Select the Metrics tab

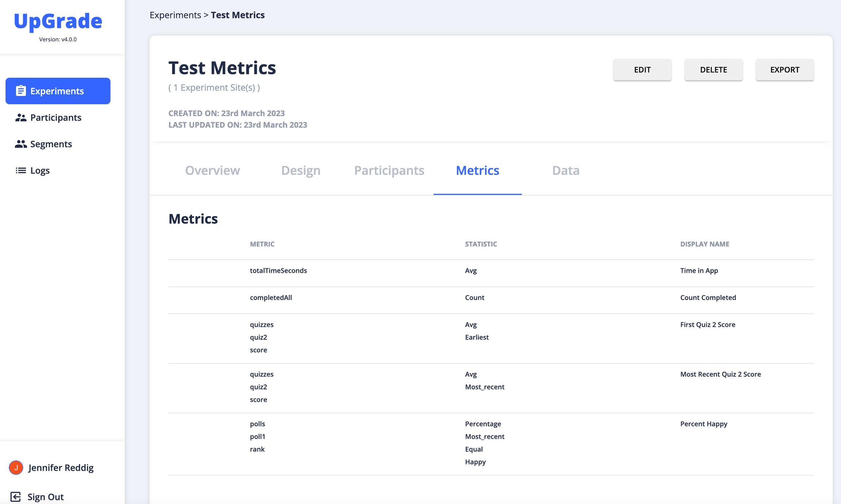(477, 170)
